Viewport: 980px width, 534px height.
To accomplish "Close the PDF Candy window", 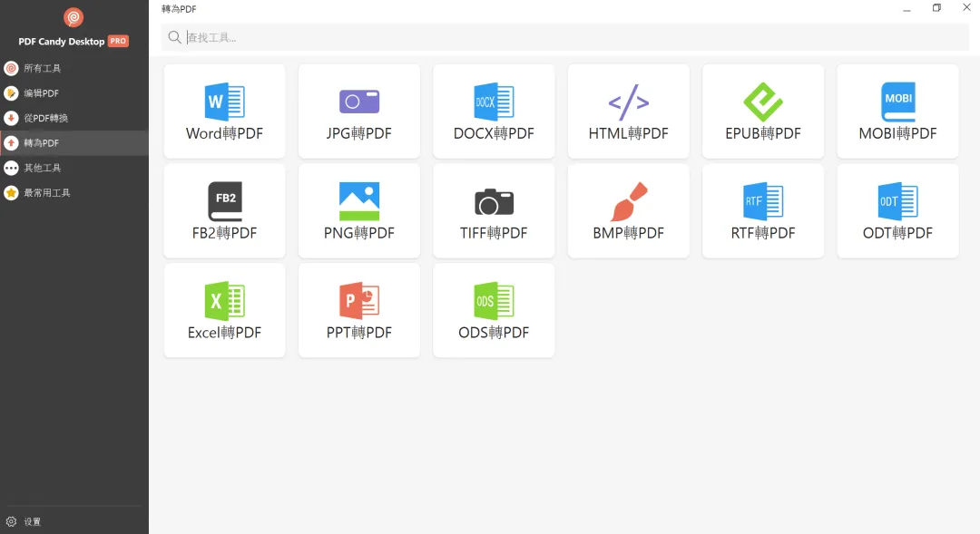I will pyautogui.click(x=966, y=7).
